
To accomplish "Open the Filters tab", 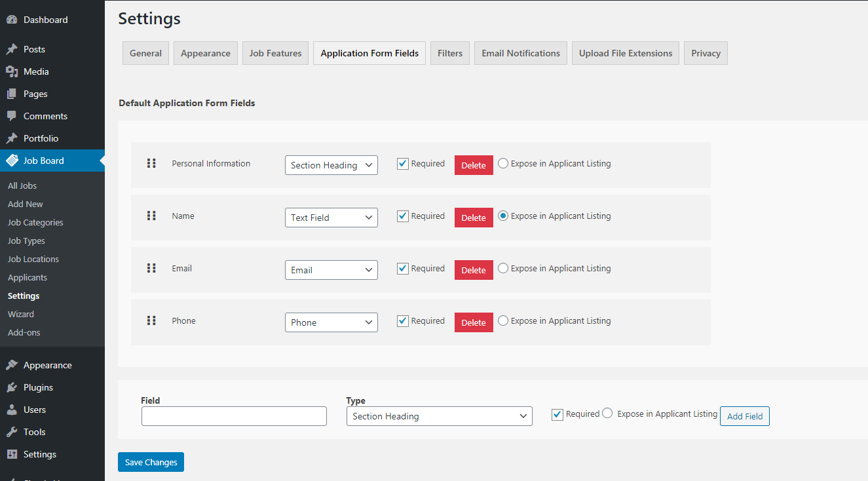I will 450,53.
